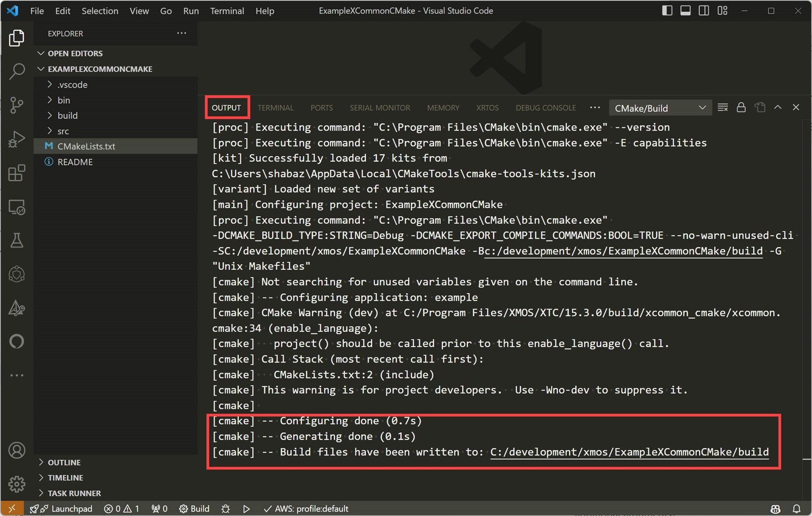Open the Accounts icon
This screenshot has width=812, height=516.
(16, 451)
